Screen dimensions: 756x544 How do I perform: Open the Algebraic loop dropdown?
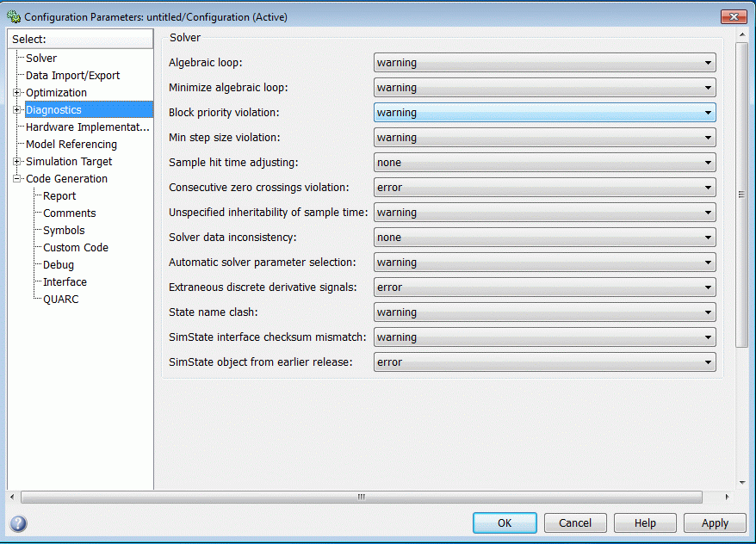point(544,63)
